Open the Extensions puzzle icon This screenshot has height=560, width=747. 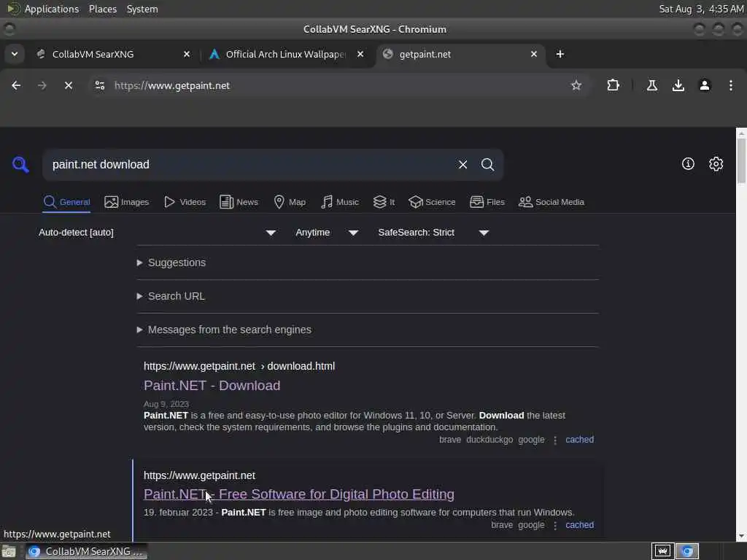tap(613, 85)
